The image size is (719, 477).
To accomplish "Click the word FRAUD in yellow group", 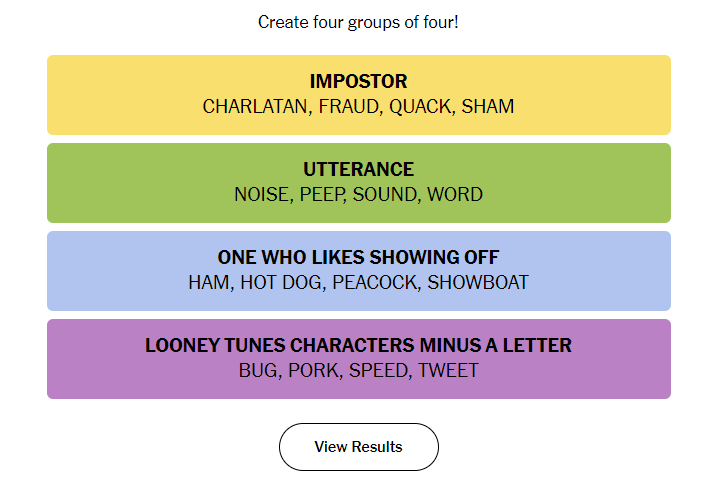I will tap(348, 106).
